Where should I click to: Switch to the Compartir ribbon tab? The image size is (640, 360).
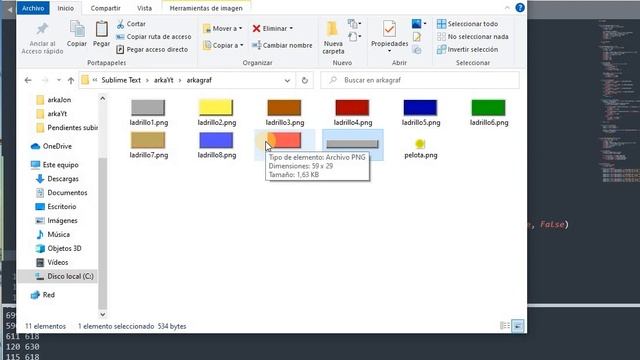pyautogui.click(x=105, y=8)
